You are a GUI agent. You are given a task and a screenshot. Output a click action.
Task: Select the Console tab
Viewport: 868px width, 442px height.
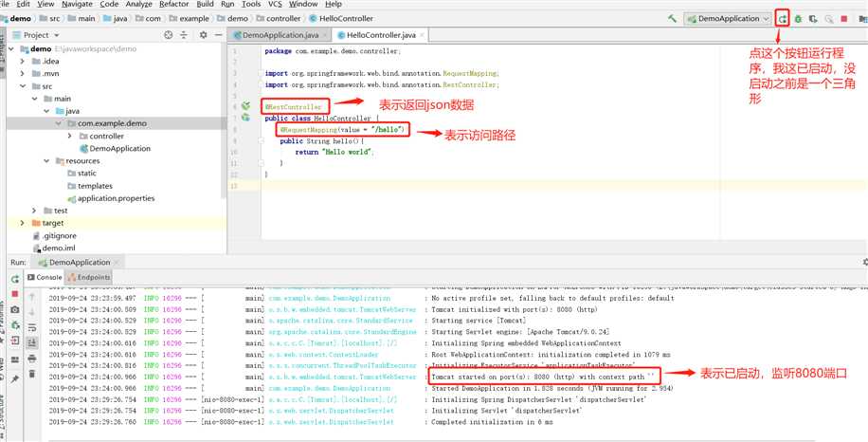tap(45, 278)
